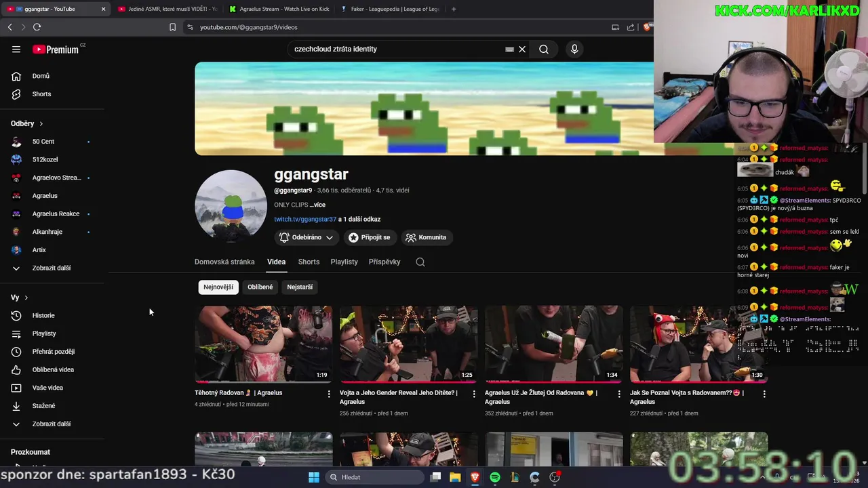Open the Windows Start menu

coord(313,477)
